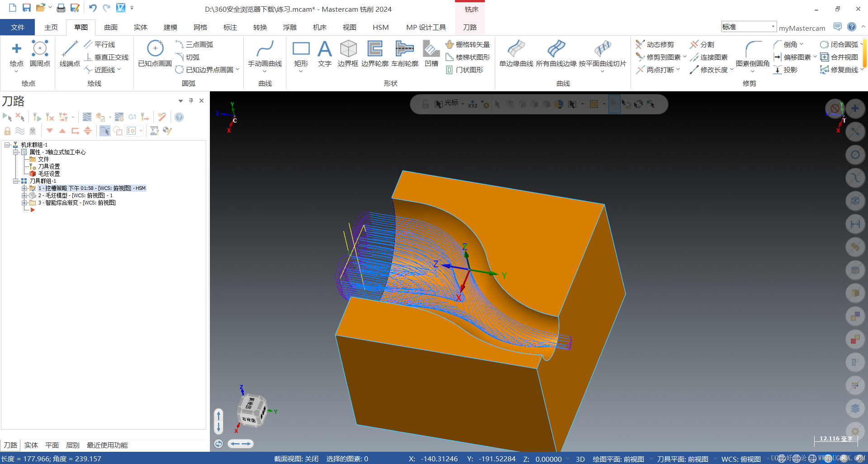
Task: Toggle posting ghost icon on selected operations
Action: (33, 131)
